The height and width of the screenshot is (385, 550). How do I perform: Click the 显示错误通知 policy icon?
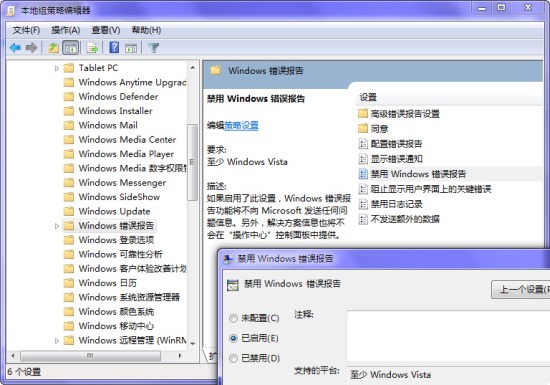point(363,158)
